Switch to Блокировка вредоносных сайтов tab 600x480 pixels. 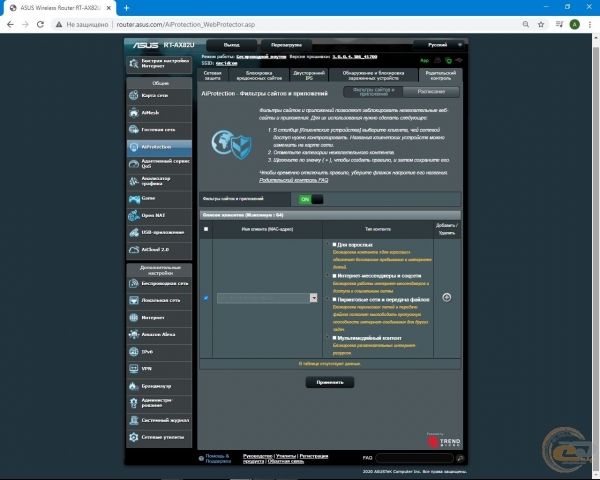point(259,75)
